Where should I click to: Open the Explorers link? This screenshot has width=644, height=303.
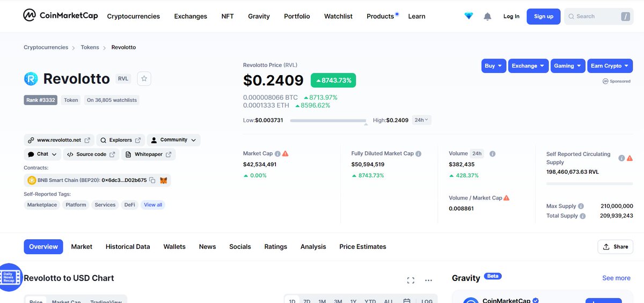coord(121,140)
